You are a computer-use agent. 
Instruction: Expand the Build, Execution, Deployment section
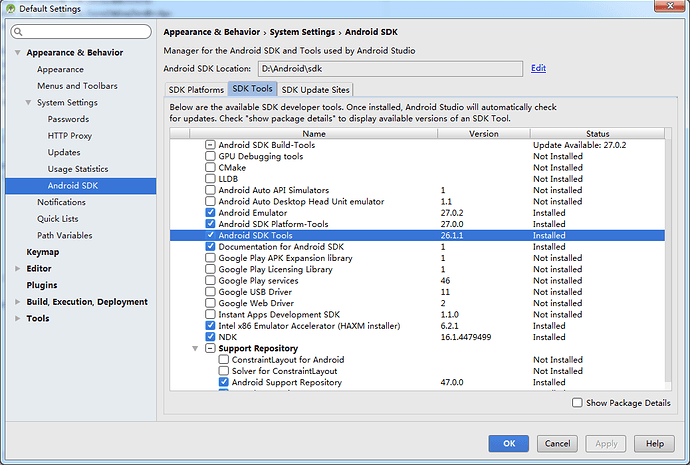(x=18, y=302)
